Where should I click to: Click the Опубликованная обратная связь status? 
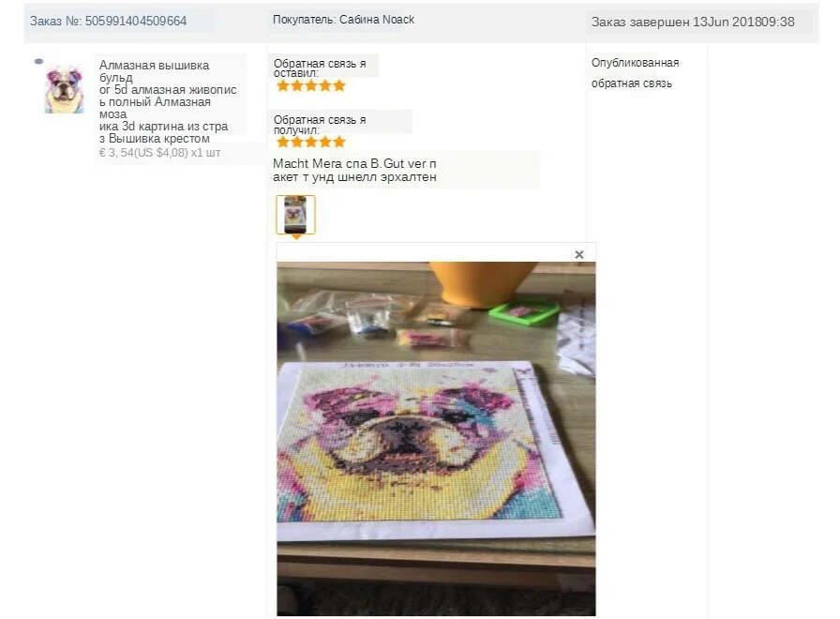coord(635,73)
